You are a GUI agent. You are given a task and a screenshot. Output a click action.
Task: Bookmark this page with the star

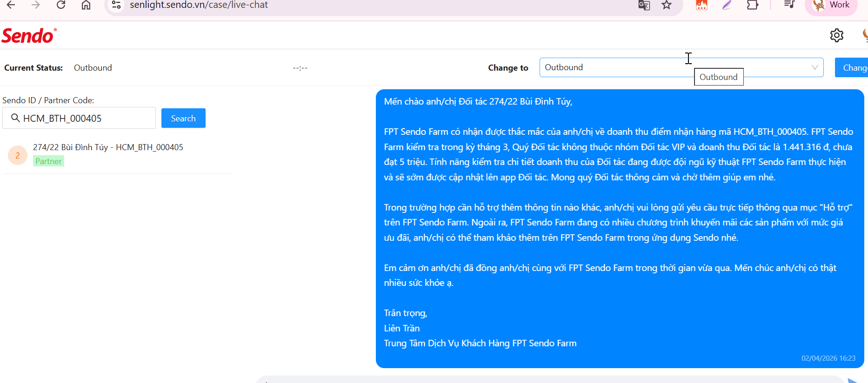(x=667, y=5)
